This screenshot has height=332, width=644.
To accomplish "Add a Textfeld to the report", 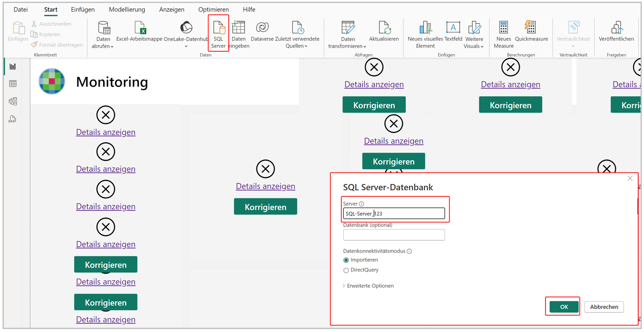I will tap(453, 32).
